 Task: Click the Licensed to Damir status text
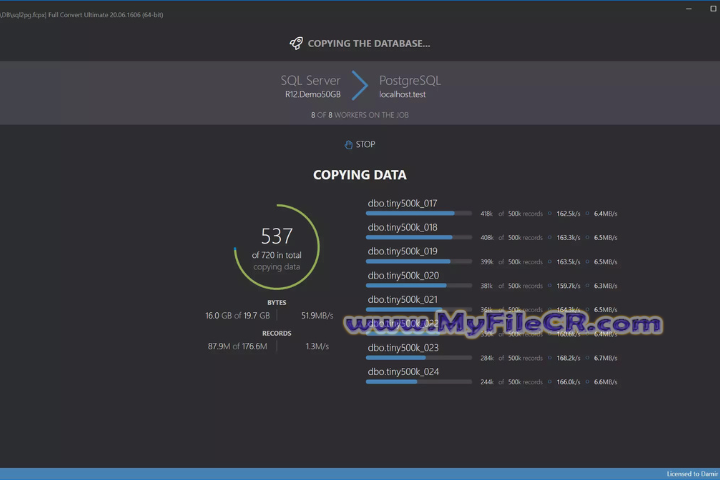click(x=692, y=474)
